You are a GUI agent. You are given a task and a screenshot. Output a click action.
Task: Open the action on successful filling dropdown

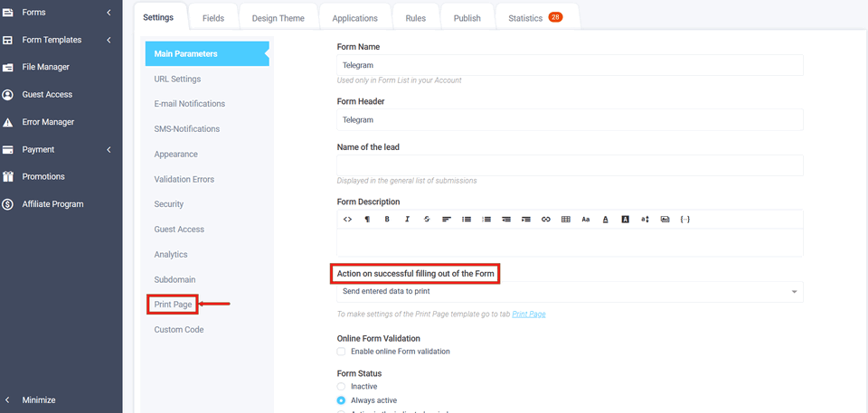click(570, 292)
